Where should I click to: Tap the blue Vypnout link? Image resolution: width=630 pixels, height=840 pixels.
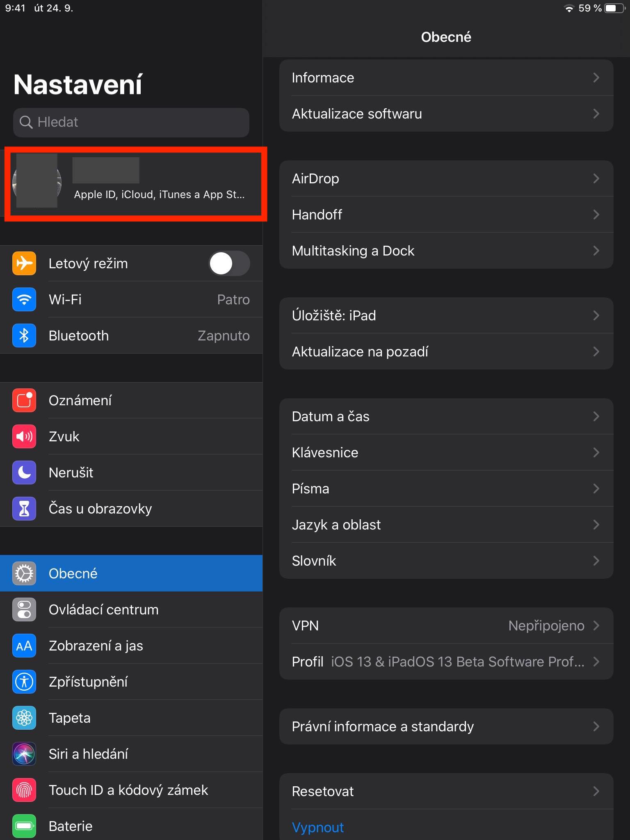pos(318,827)
